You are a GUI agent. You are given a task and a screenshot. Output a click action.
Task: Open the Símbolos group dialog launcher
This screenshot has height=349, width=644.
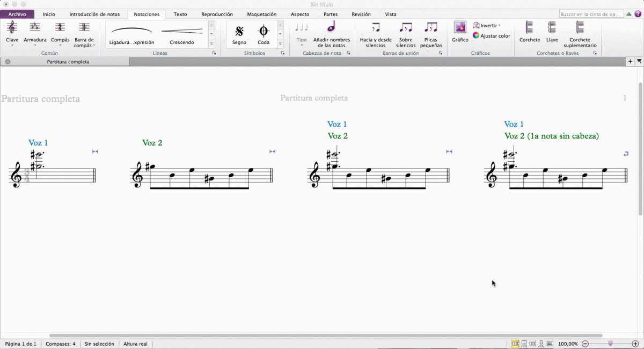283,53
